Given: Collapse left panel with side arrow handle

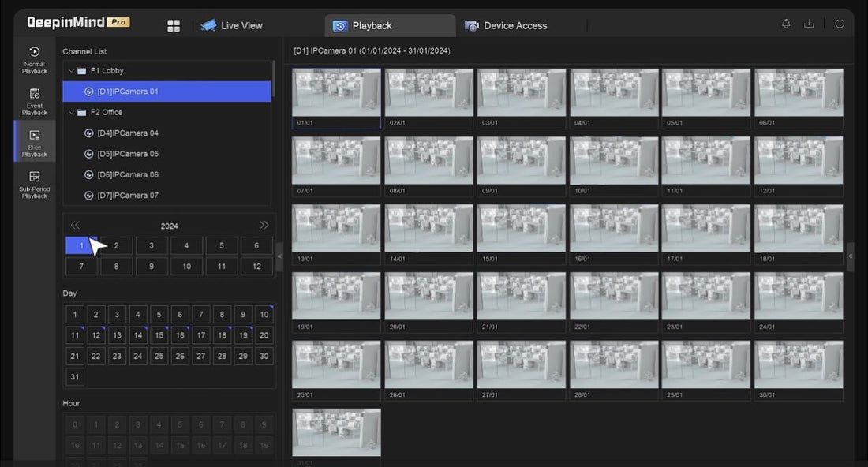Looking at the screenshot, I should coord(279,256).
